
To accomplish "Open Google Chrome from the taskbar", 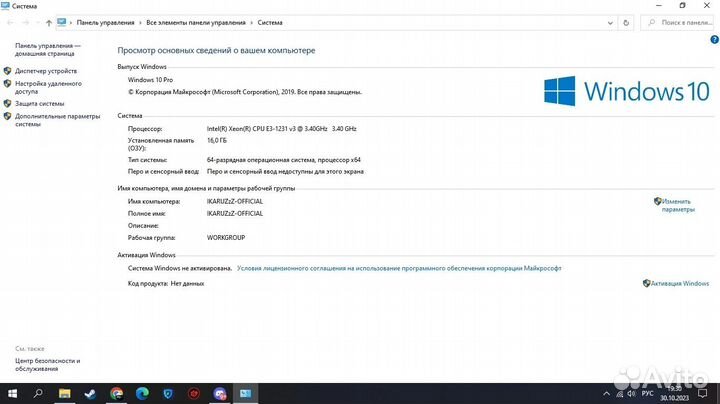I will [116, 393].
